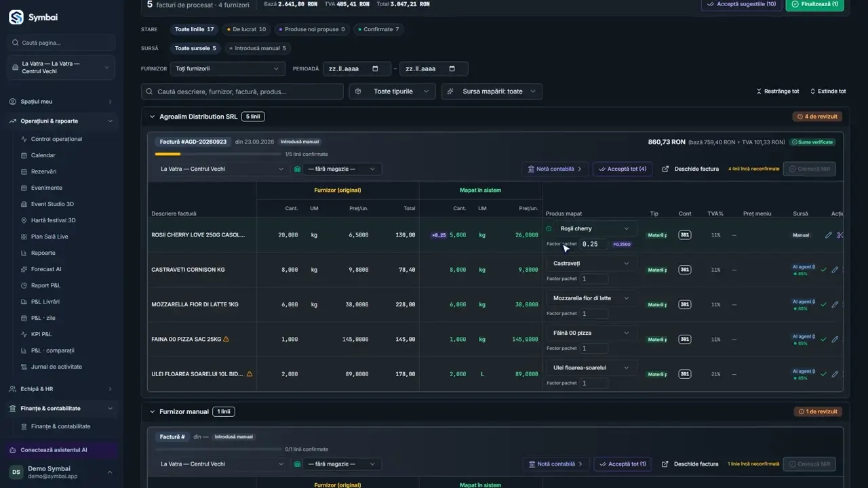Go to Raport P&L in the sidebar
This screenshot has width=868, height=488.
[45, 285]
